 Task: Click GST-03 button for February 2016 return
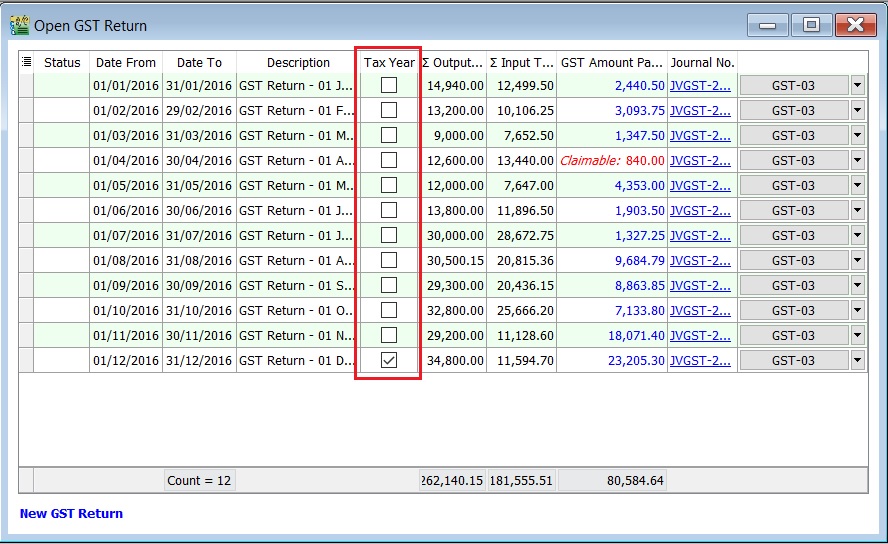pyautogui.click(x=793, y=111)
